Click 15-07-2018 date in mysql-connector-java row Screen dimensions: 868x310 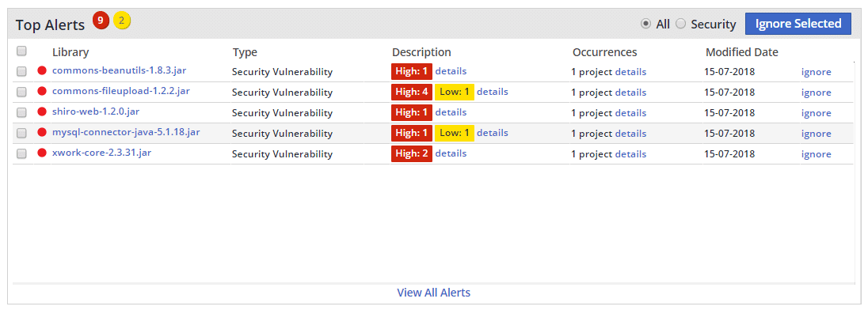[729, 133]
